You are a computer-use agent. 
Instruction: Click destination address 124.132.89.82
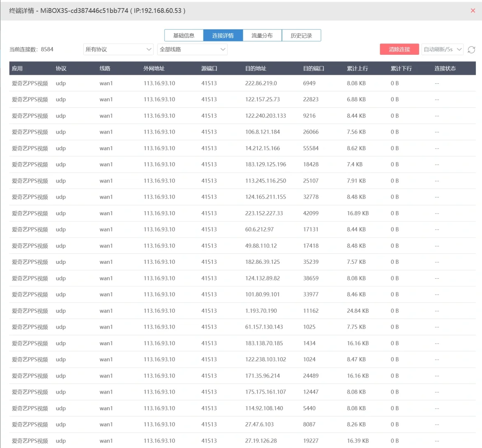coord(262,278)
